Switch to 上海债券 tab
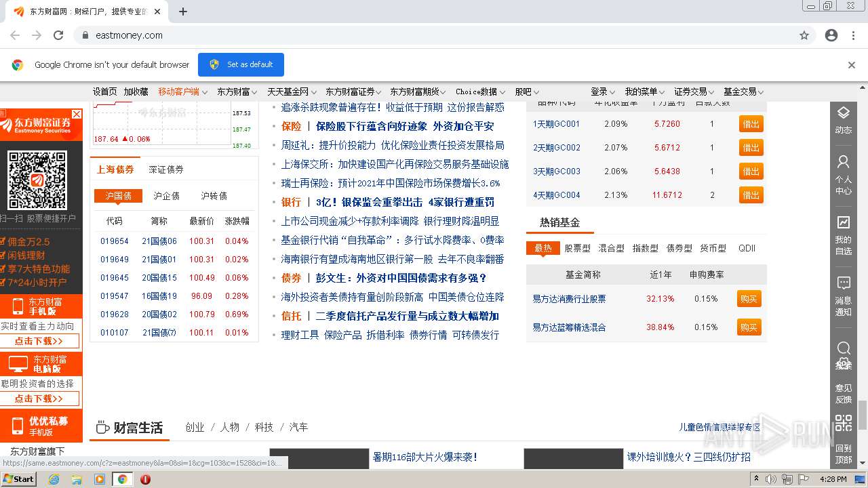 115,169
